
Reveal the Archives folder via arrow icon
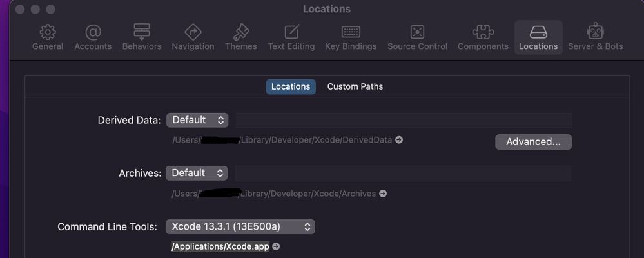tap(383, 193)
